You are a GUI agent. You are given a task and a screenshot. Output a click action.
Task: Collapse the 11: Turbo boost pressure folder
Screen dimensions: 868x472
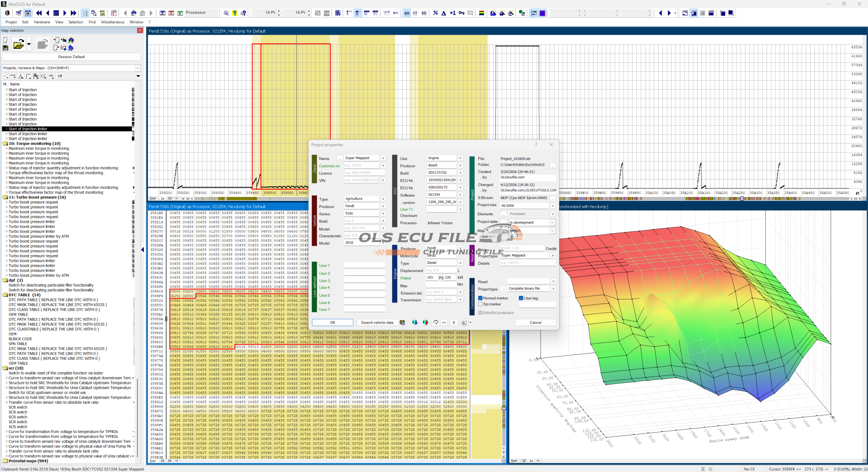click(x=5, y=197)
